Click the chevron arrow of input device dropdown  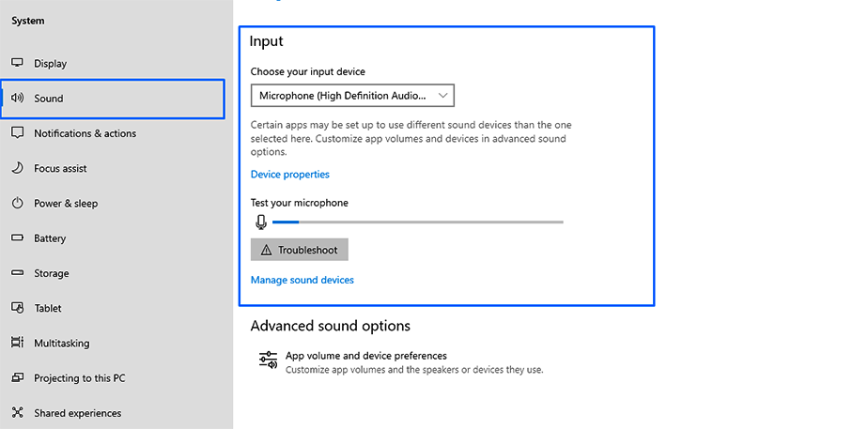point(442,96)
